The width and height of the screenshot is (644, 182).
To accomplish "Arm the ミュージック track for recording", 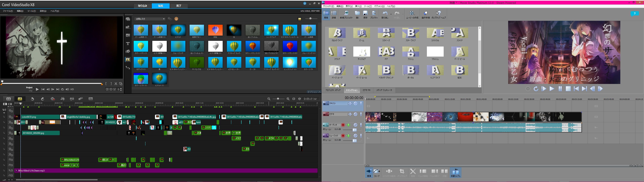I will [343, 136].
